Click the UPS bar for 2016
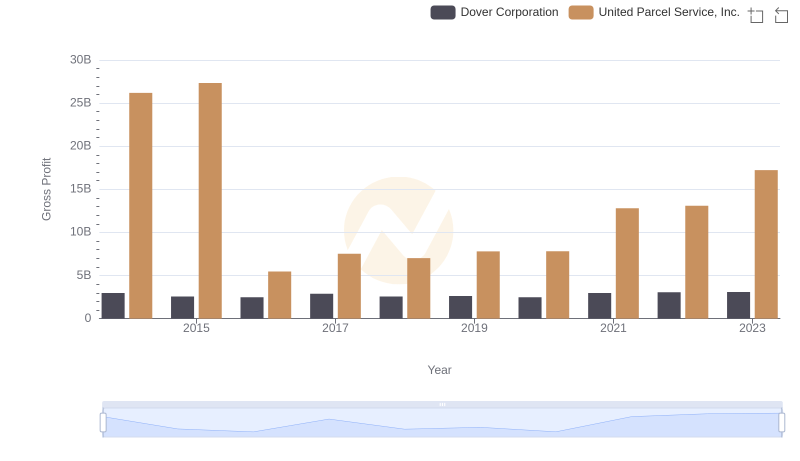Viewport: 800px width, 461px height. (280, 295)
